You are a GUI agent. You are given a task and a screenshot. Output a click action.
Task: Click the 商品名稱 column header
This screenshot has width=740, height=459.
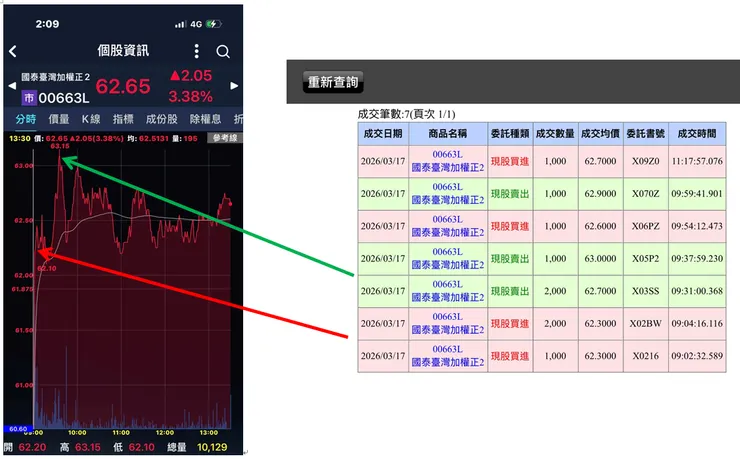click(x=448, y=134)
